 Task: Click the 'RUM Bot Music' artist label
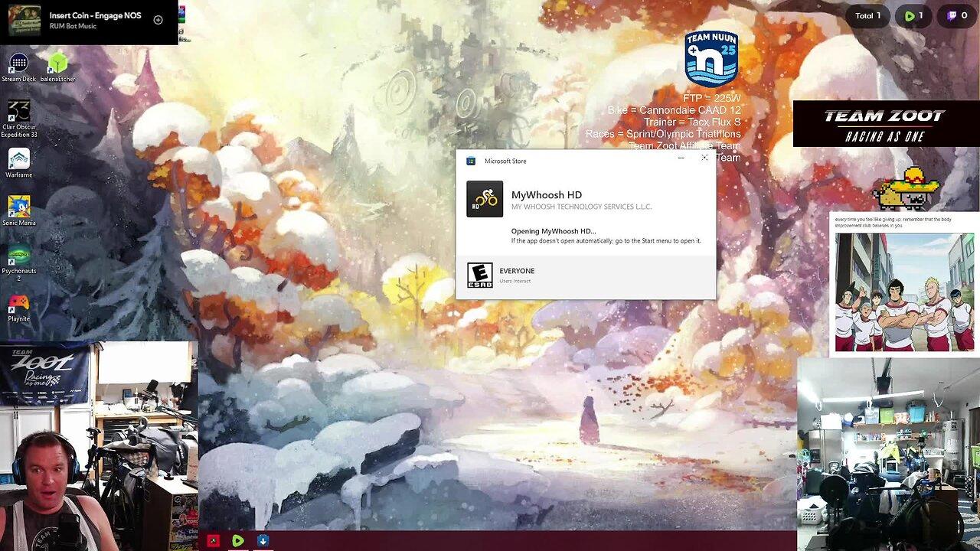[x=73, y=26]
